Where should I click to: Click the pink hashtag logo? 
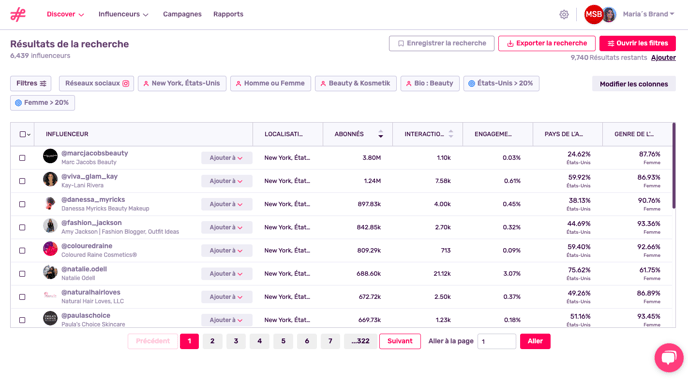(x=18, y=14)
